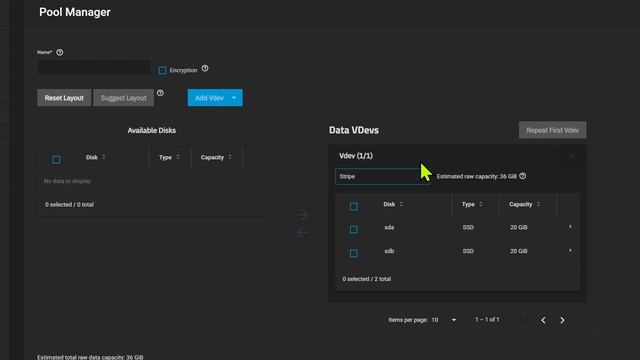Expand details for the sdb row
640x360 pixels.
(x=570, y=251)
